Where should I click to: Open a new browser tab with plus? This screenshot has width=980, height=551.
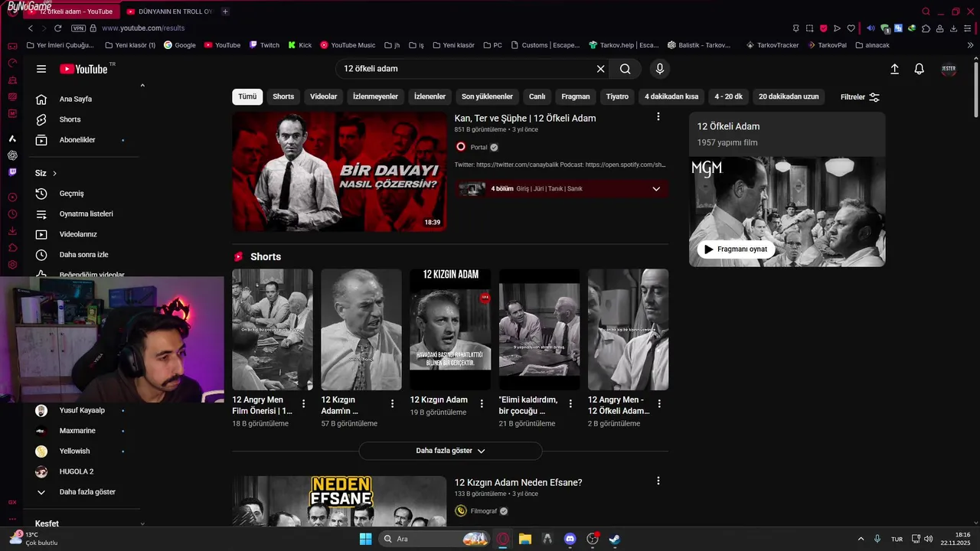225,11
